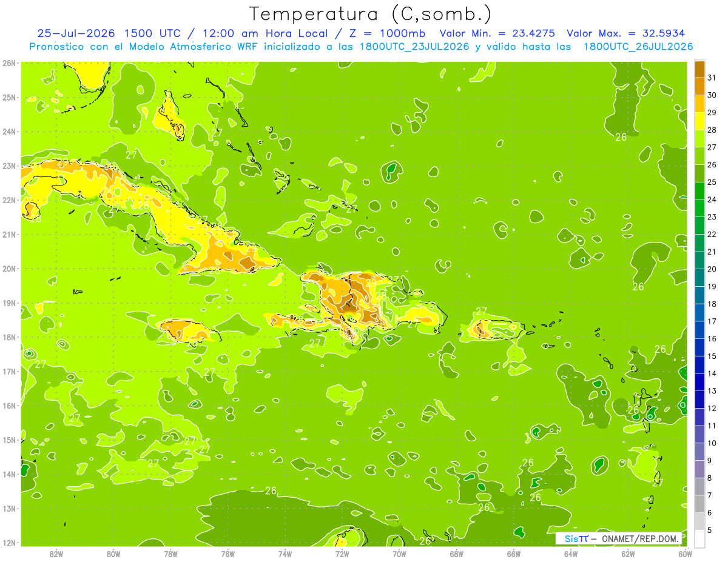The height and width of the screenshot is (562, 728).
Task: Click the colorbar value label 18
Action: (x=712, y=304)
